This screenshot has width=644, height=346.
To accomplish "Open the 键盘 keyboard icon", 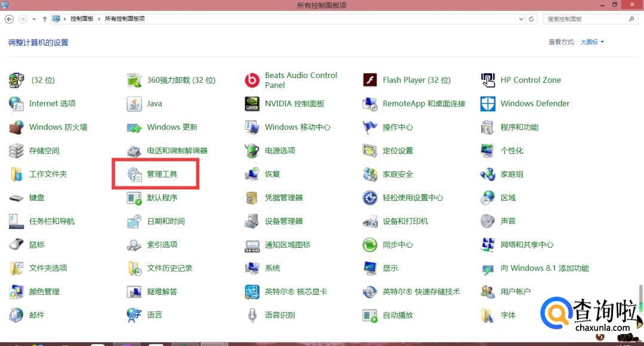I will click(16, 198).
